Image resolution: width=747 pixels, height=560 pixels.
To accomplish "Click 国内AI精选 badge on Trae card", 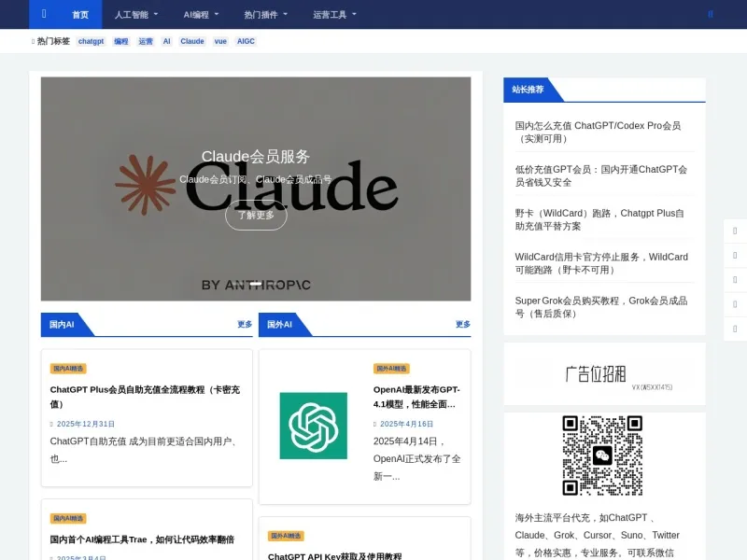I will (x=68, y=518).
